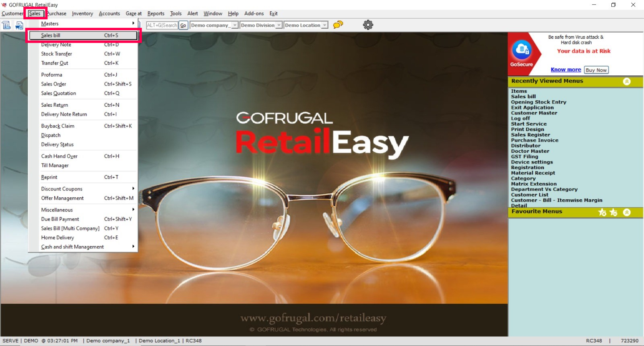Open the Tools menu

176,13
